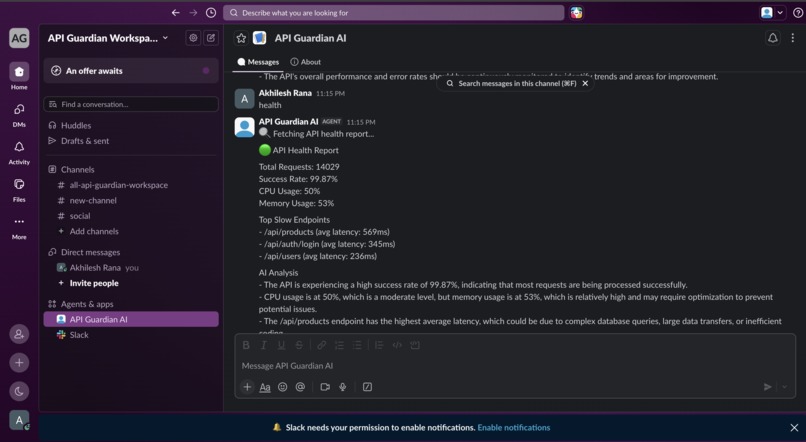The width and height of the screenshot is (806, 442).
Task: Toggle the Aa formatting toolbar button
Action: [x=265, y=387]
